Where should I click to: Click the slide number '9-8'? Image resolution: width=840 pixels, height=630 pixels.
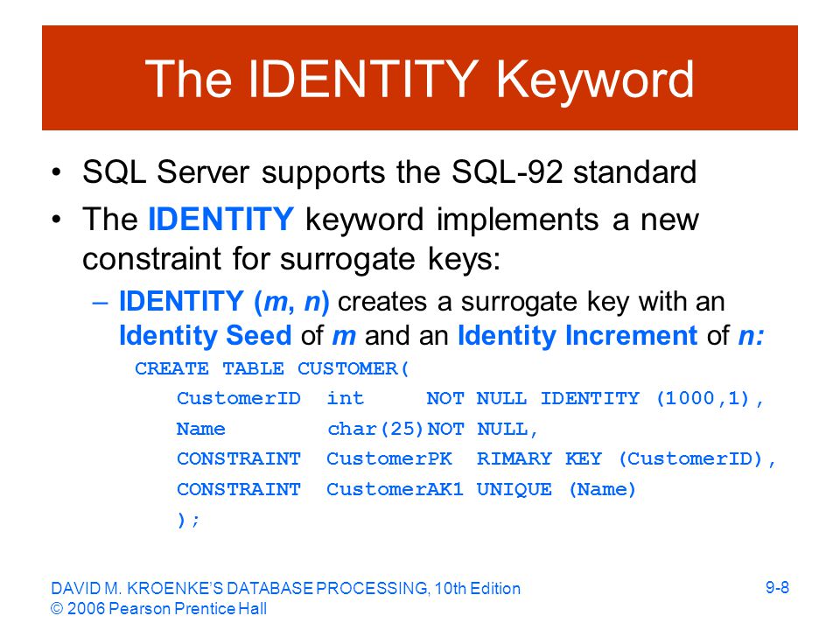click(x=777, y=588)
